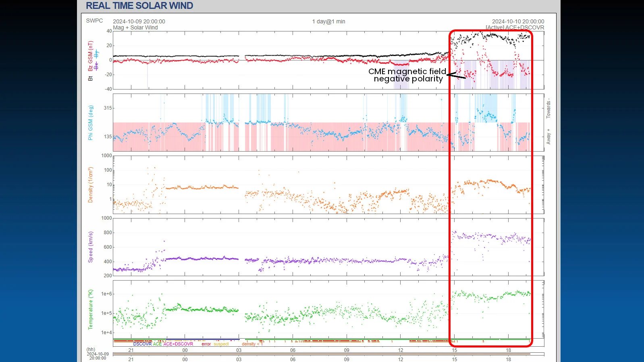Click the Speed (km/s) axis label

(x=90, y=247)
